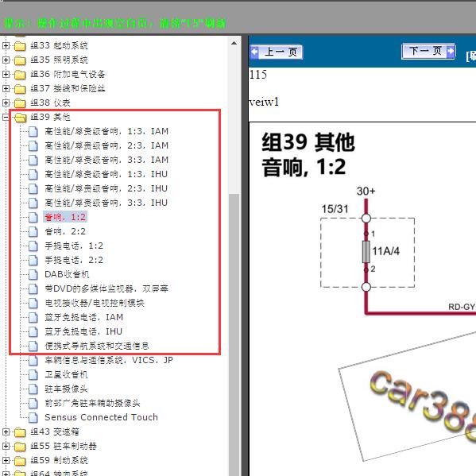Click the 组38 仪表 folder icon
Screen dimensions: 476x476
(20, 103)
